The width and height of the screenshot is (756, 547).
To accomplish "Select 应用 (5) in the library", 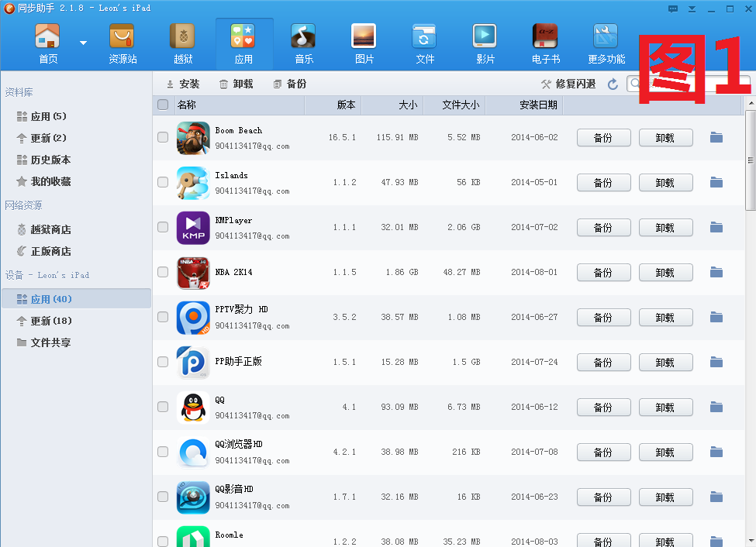I will point(41,116).
